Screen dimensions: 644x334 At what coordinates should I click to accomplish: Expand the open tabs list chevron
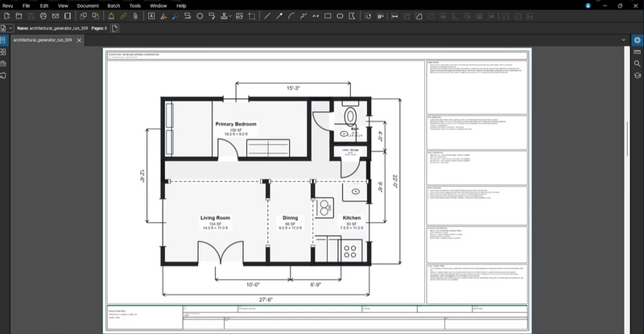(623, 40)
